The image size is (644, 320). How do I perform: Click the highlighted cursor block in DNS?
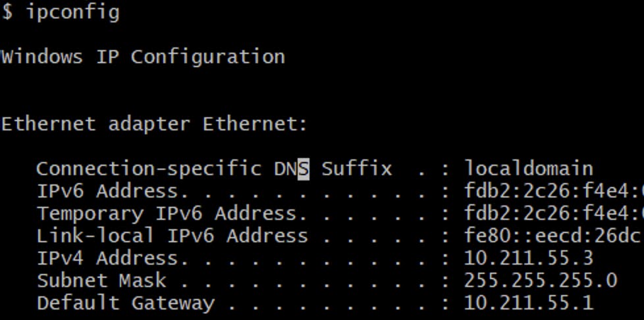point(303,169)
